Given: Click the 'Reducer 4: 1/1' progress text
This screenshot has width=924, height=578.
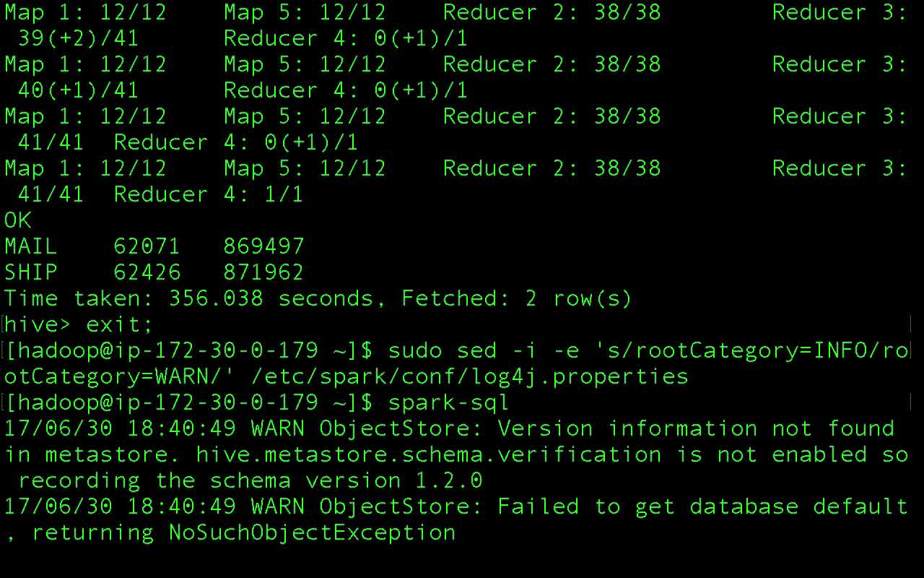Looking at the screenshot, I should (x=209, y=194).
